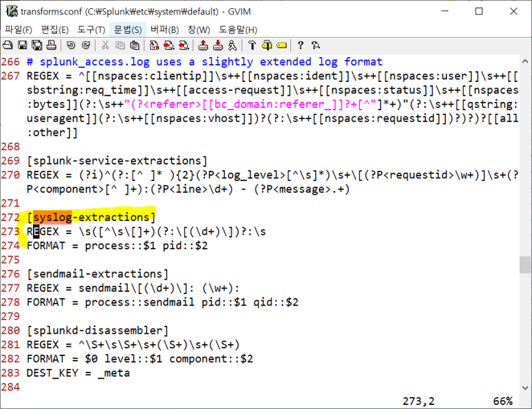Click the Make hammer icon

coord(252,45)
